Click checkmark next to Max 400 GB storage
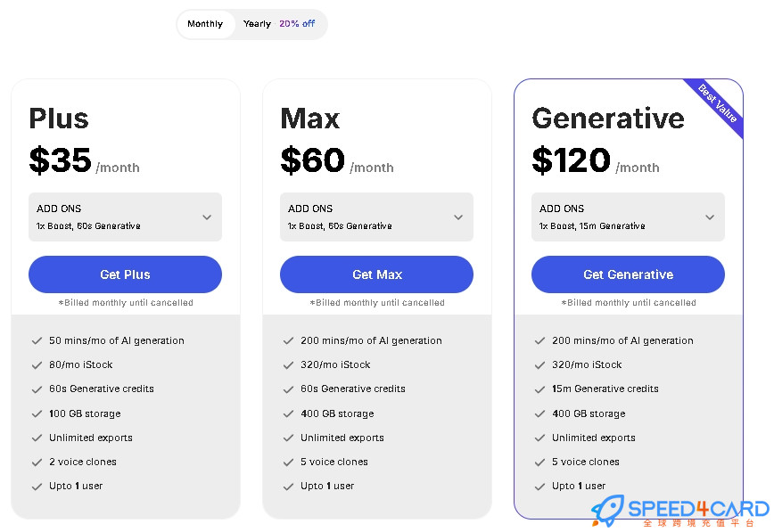The width and height of the screenshot is (774, 532). 288,413
